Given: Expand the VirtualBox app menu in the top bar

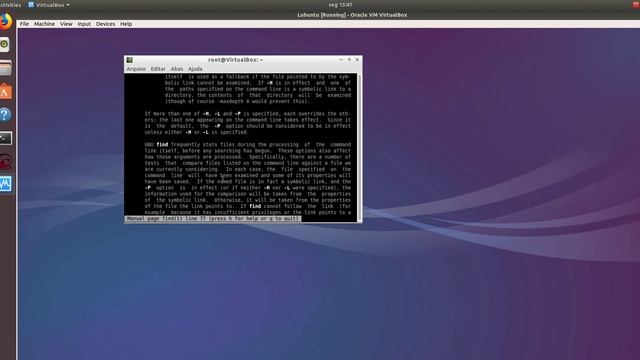Looking at the screenshot, I should (x=49, y=5).
